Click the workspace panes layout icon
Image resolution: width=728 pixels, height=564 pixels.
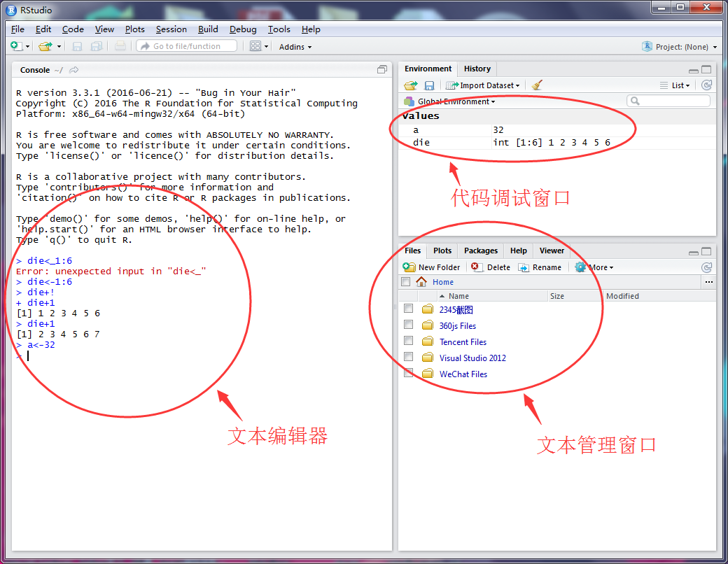(255, 46)
